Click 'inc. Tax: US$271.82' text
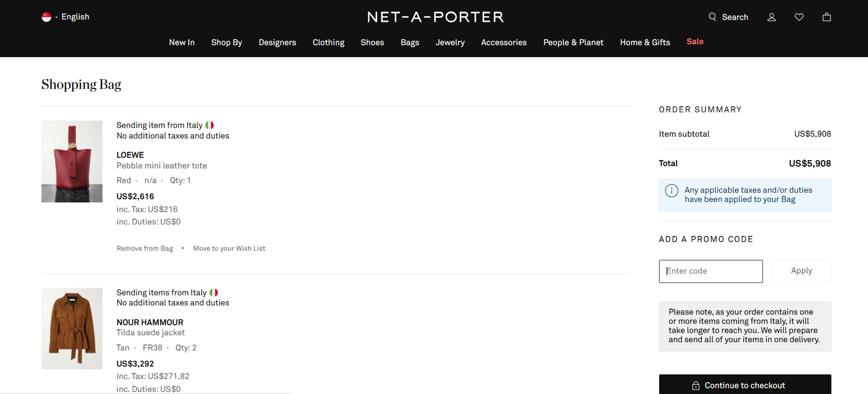Screen dimensions: 868x394 pos(153,376)
